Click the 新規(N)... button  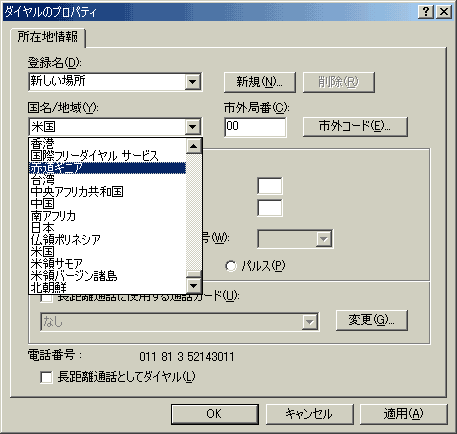pyautogui.click(x=260, y=82)
